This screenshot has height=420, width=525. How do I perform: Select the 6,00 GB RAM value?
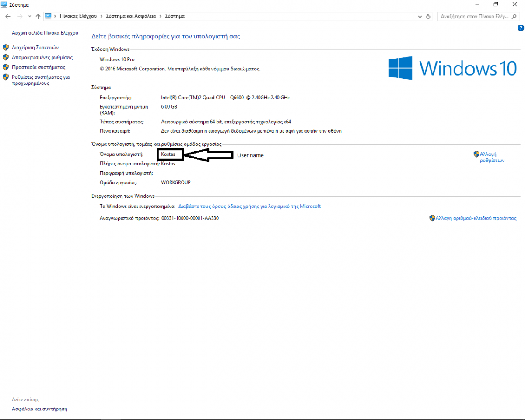pos(169,106)
